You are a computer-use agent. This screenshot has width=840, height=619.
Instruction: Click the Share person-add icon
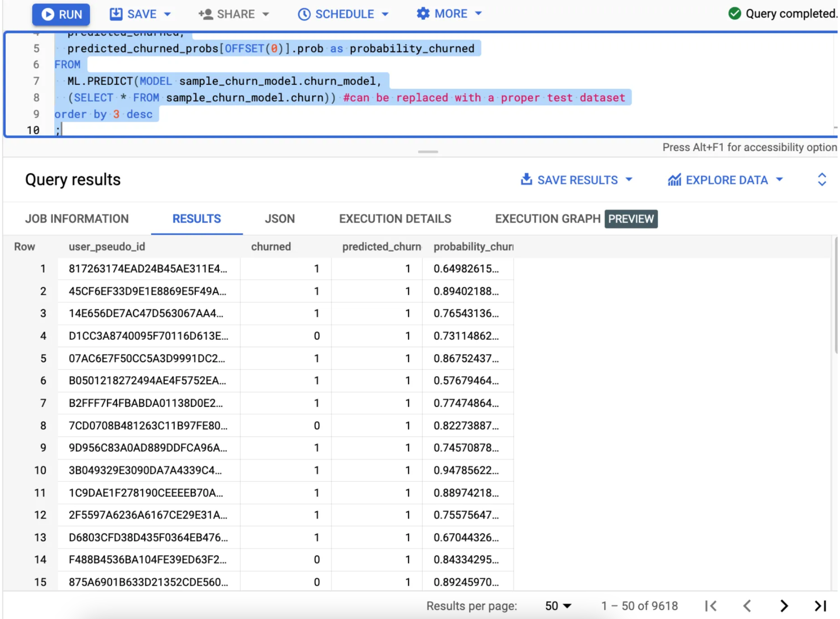(x=205, y=14)
